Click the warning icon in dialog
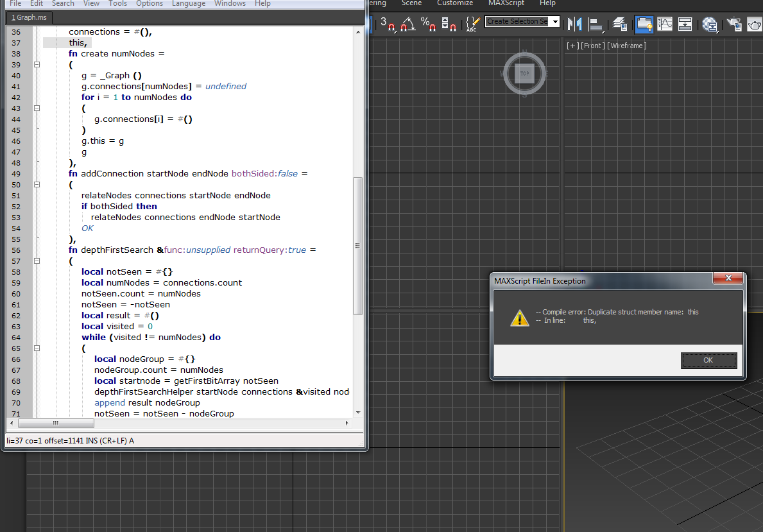 pyautogui.click(x=520, y=318)
